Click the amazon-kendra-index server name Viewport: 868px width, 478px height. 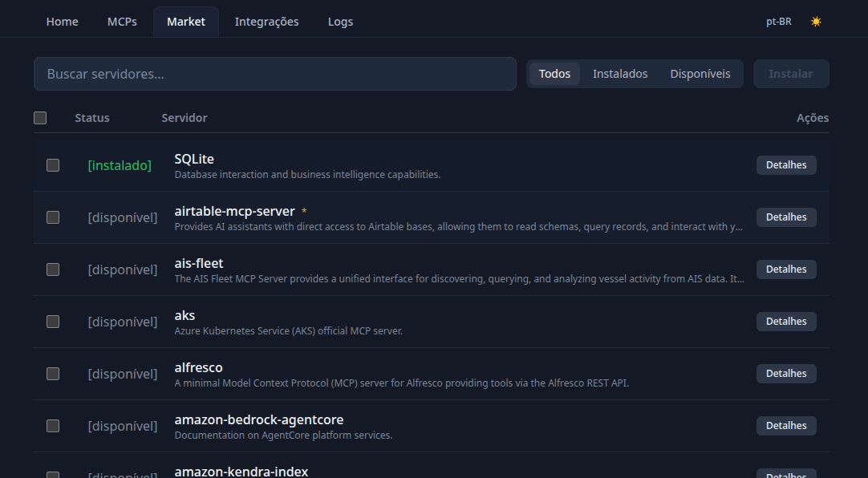241,472
